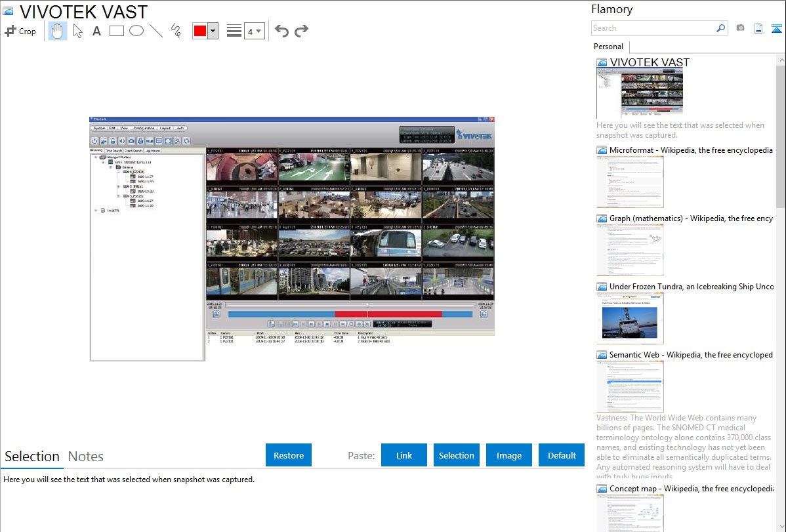
Task: Open the Concept map snapshot thumbnail
Action: pos(630,513)
